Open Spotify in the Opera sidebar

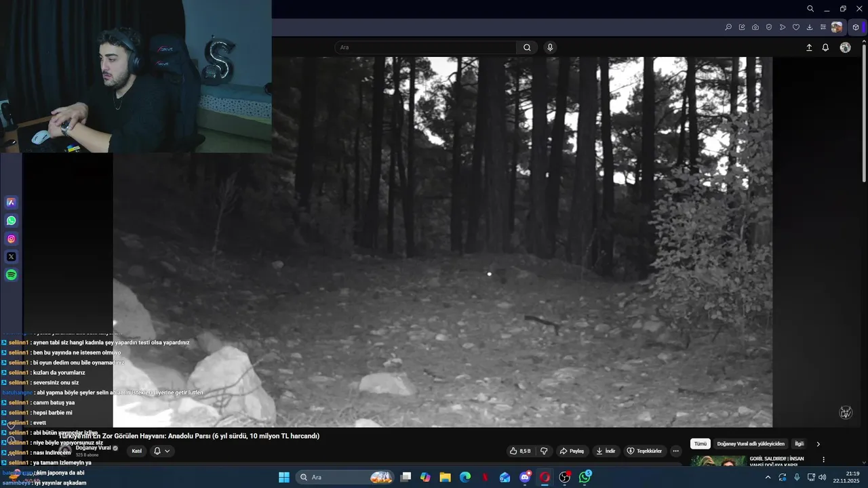coord(11,275)
